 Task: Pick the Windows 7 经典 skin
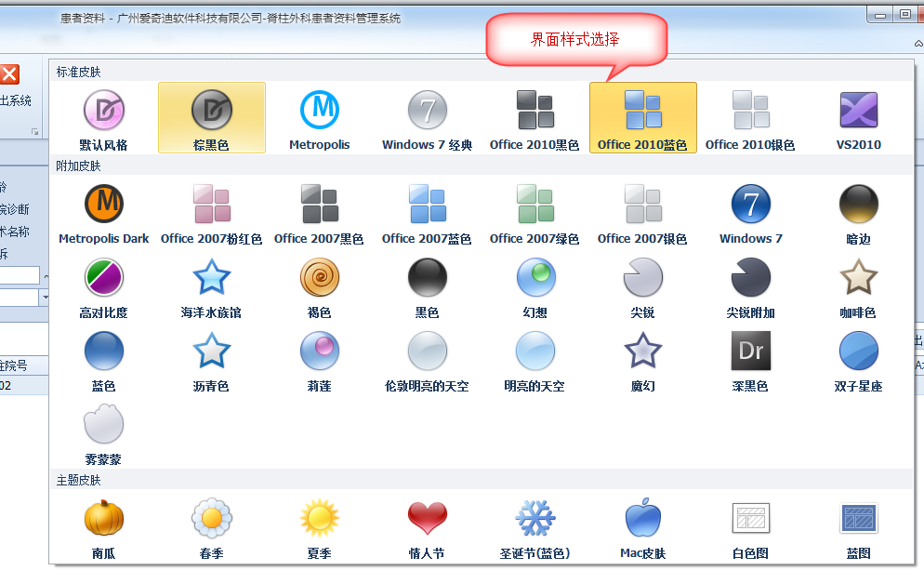pos(428,118)
